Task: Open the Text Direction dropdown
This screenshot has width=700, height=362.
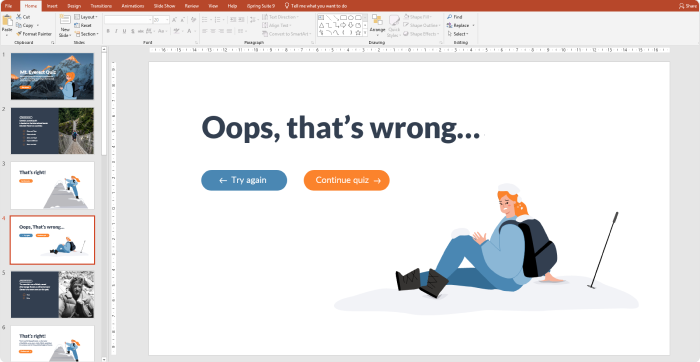Action: tap(281, 17)
